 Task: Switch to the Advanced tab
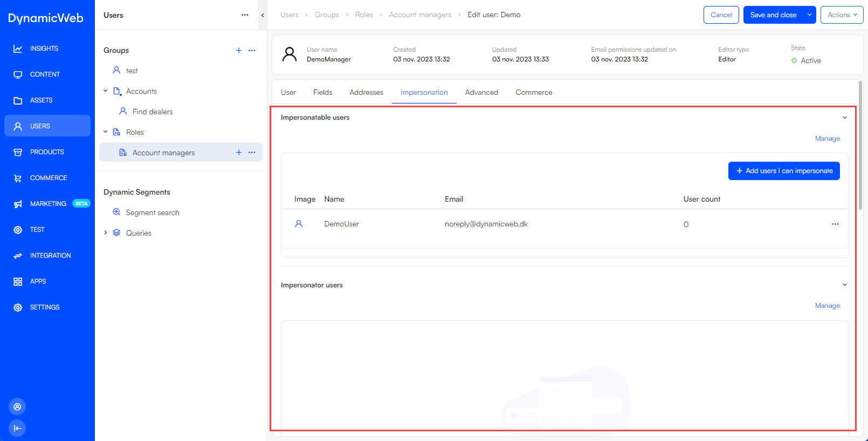(481, 92)
